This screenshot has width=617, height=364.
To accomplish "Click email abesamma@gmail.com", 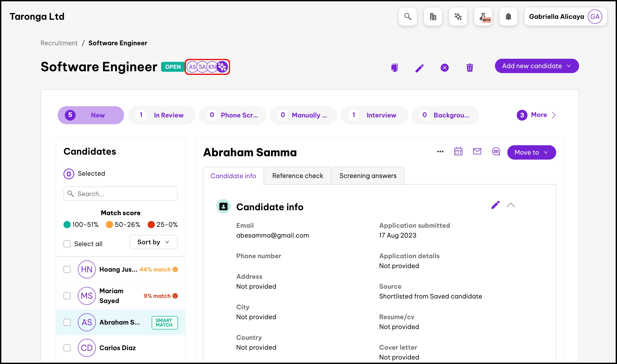I will [273, 236].
